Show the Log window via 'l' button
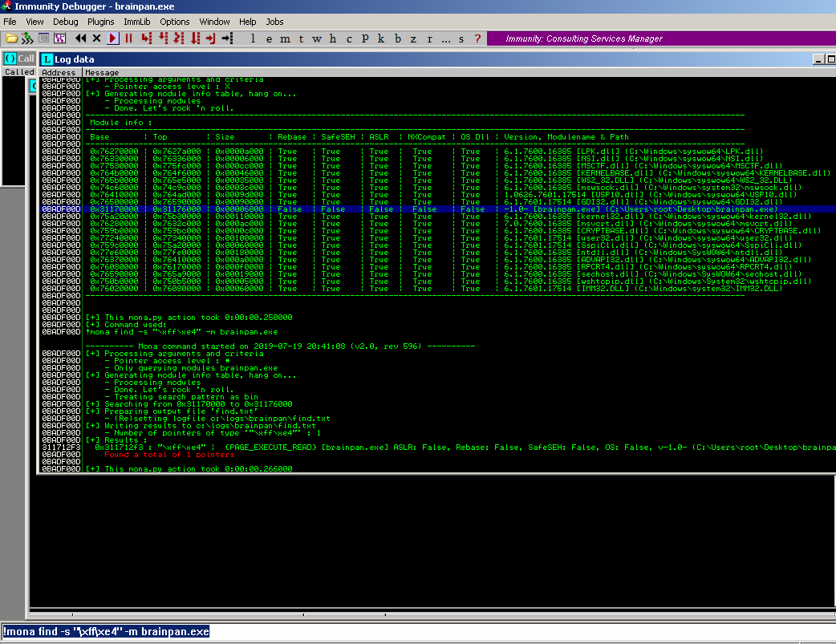Viewport: 836px width, 644px height. 253,38
